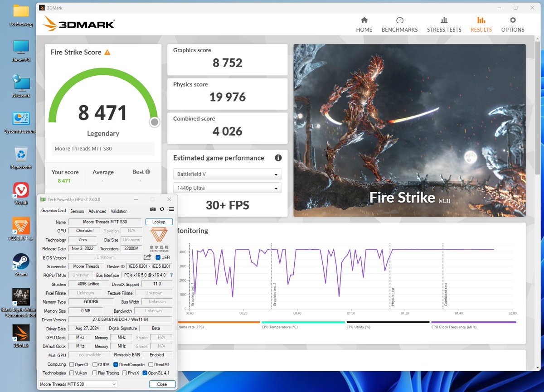Click the info icon beside Best
This screenshot has width=544, height=392.
pos(148,172)
